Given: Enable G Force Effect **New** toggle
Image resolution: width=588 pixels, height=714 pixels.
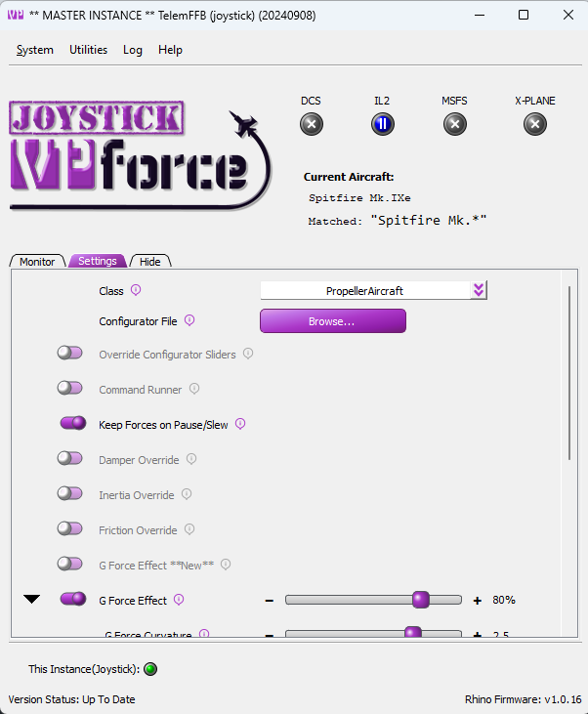Looking at the screenshot, I should [69, 564].
